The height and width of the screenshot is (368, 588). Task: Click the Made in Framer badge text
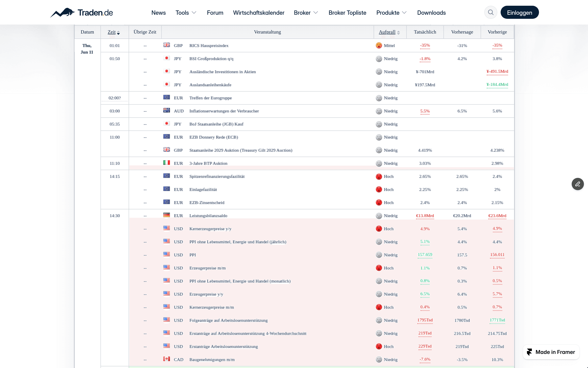point(555,352)
